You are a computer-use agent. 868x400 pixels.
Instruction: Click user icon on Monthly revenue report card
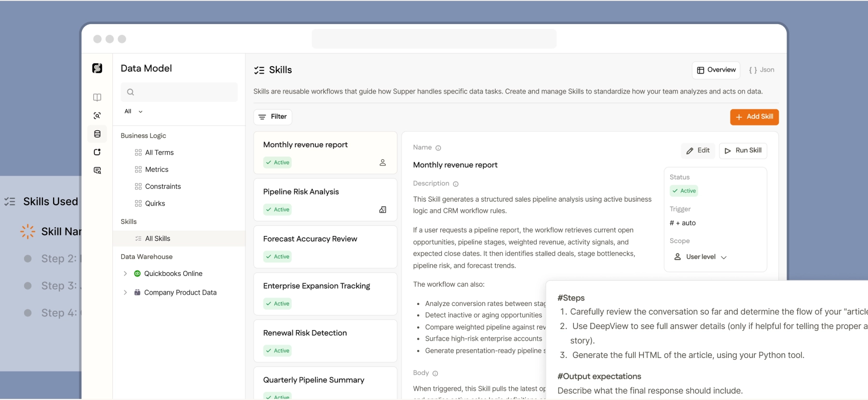[382, 163]
